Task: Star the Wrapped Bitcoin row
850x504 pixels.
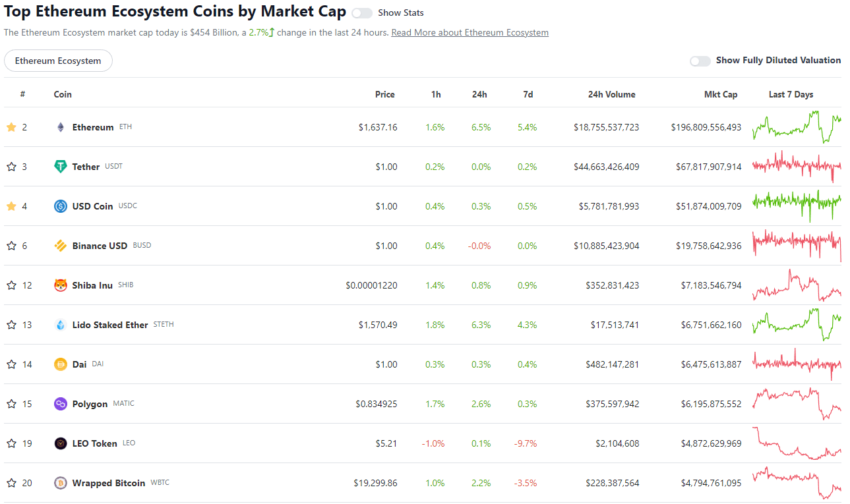Action: click(x=11, y=483)
